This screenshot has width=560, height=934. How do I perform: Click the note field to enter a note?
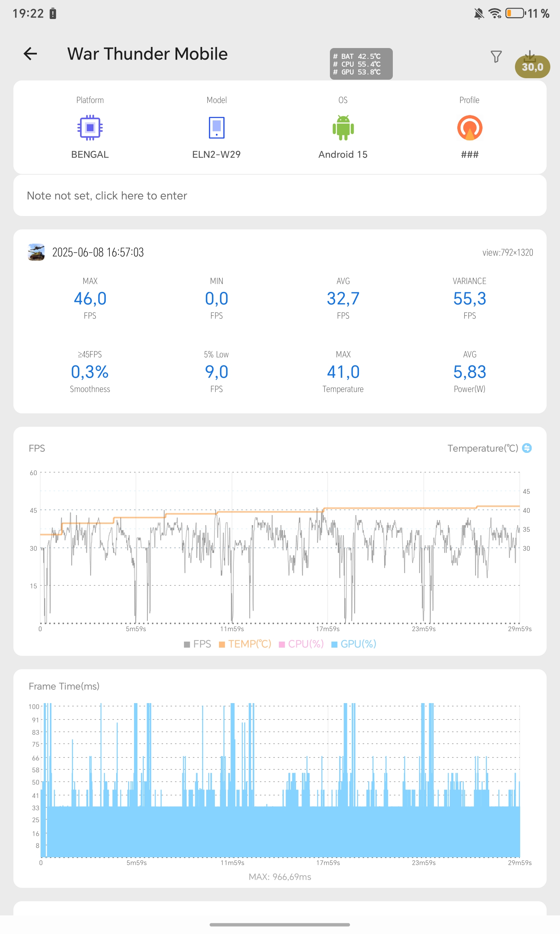click(280, 196)
